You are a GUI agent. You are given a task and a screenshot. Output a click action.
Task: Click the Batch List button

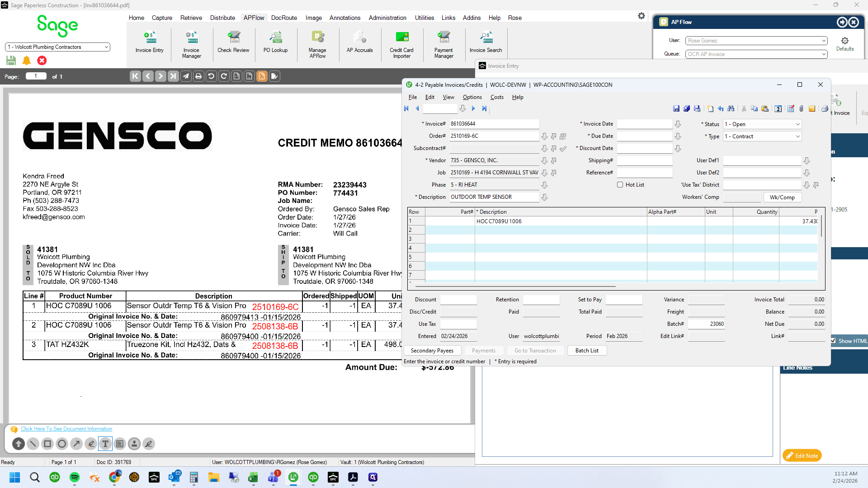point(587,351)
